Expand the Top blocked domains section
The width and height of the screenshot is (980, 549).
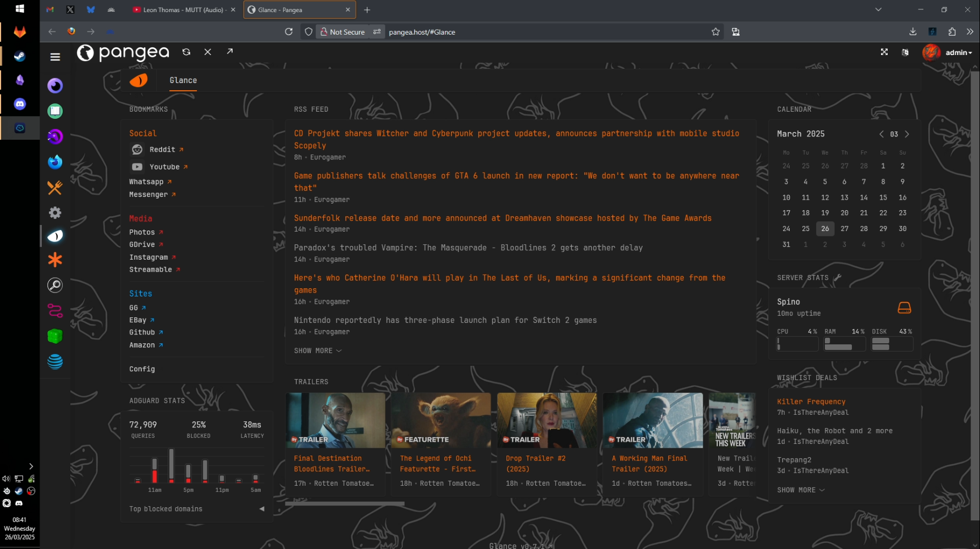[x=197, y=509]
